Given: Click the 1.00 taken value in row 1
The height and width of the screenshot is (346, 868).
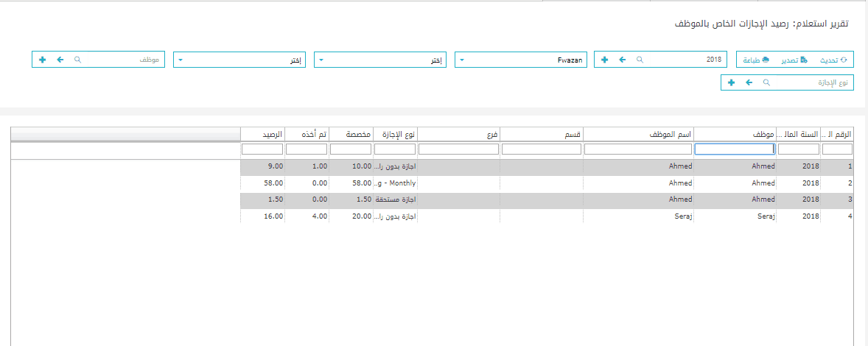Looking at the screenshot, I should pos(321,166).
